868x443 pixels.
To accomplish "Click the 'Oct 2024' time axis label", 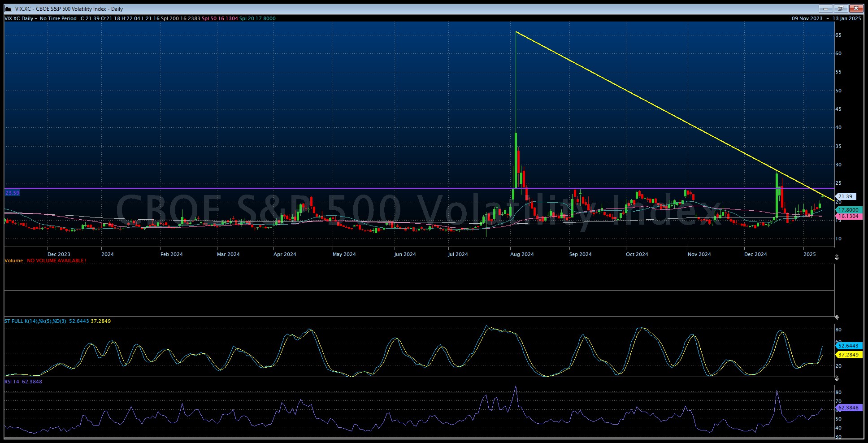I will (x=637, y=254).
